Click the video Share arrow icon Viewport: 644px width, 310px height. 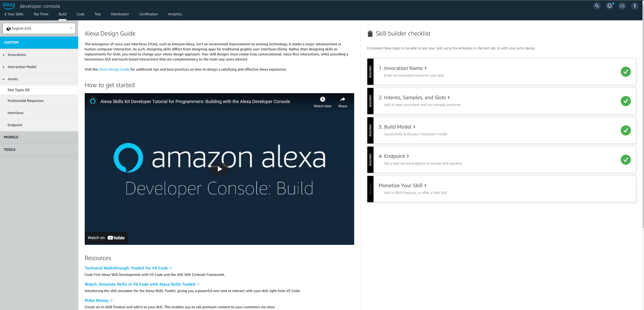tap(343, 99)
